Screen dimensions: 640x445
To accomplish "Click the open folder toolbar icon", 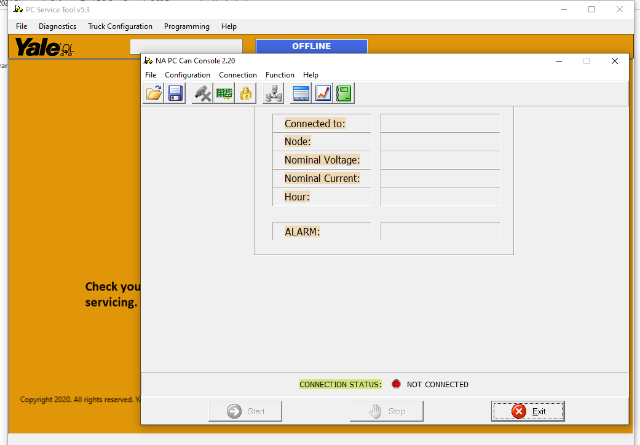I will (154, 93).
